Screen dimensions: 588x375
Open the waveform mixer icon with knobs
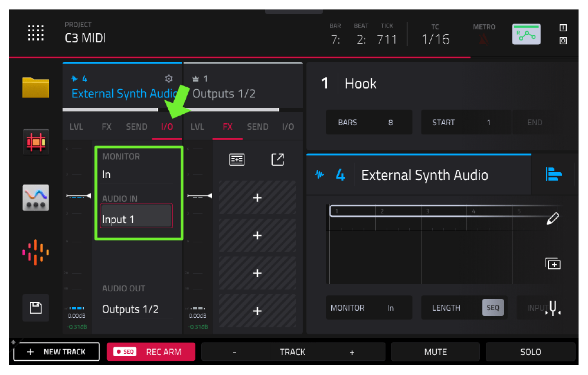(35, 198)
